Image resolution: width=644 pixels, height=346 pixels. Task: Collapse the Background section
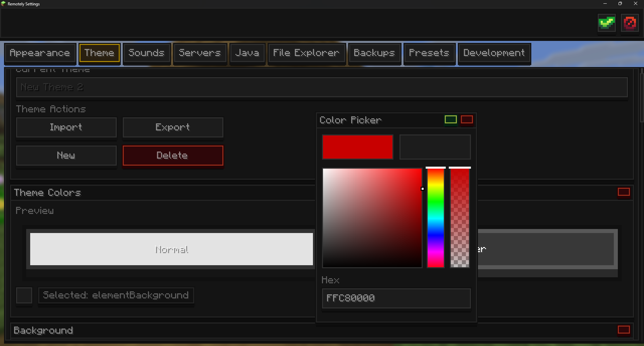[x=624, y=330]
